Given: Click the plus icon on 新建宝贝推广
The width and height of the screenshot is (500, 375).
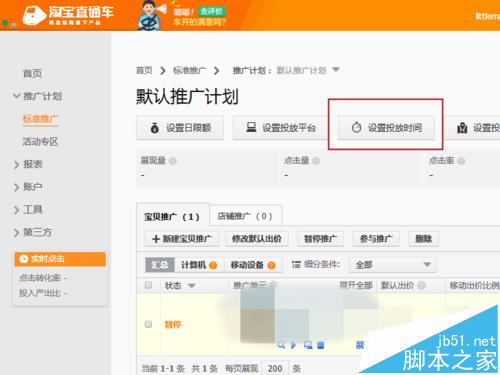Looking at the screenshot, I should point(156,239).
